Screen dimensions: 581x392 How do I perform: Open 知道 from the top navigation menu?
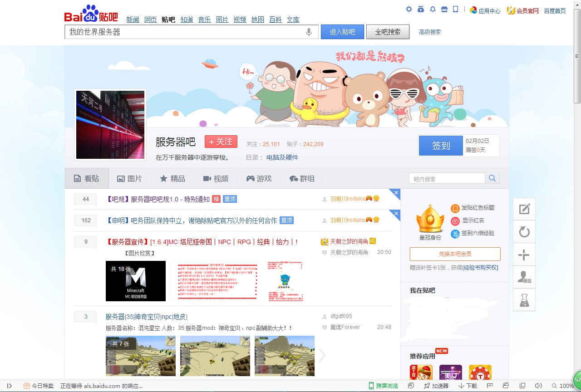[x=187, y=20]
